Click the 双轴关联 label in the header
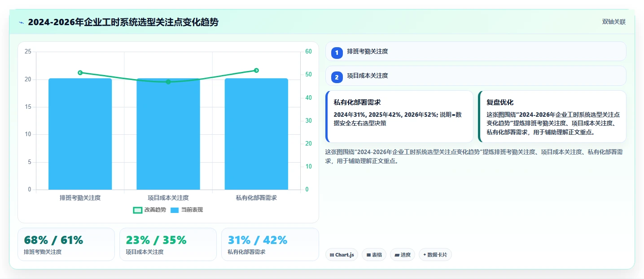 coord(613,22)
